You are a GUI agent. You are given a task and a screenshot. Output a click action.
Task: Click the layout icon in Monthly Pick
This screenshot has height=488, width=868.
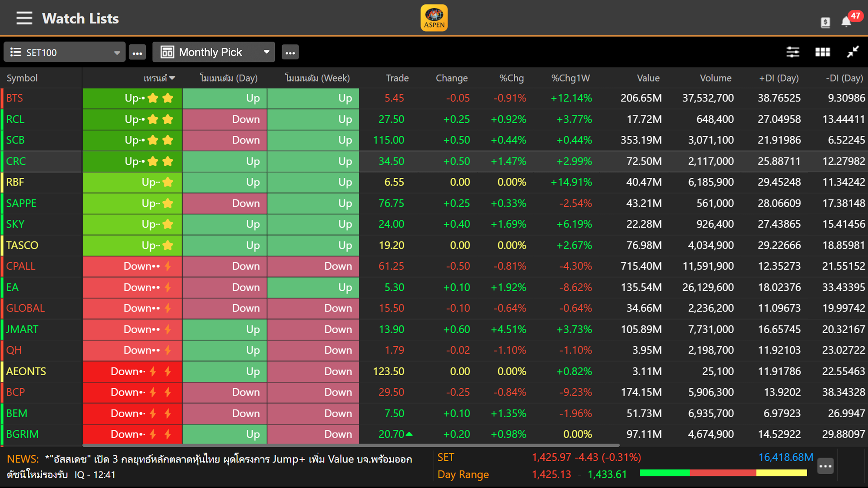[x=167, y=52]
